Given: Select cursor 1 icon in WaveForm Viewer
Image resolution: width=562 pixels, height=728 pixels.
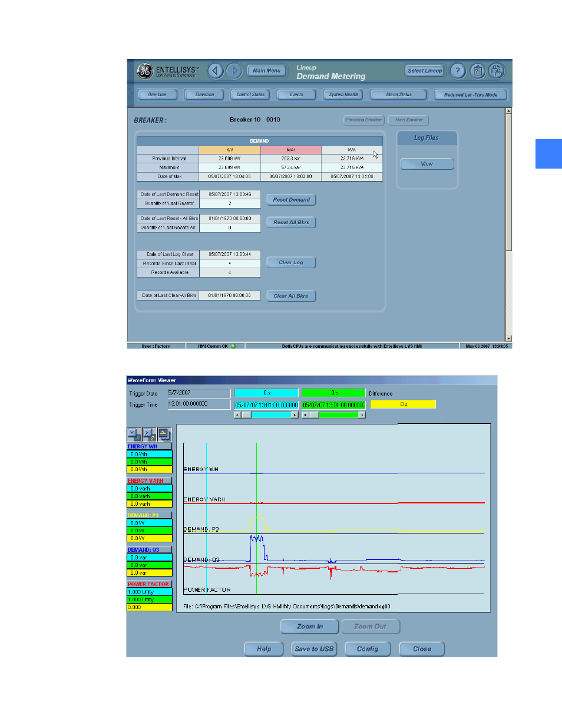Looking at the screenshot, I should click(x=134, y=434).
